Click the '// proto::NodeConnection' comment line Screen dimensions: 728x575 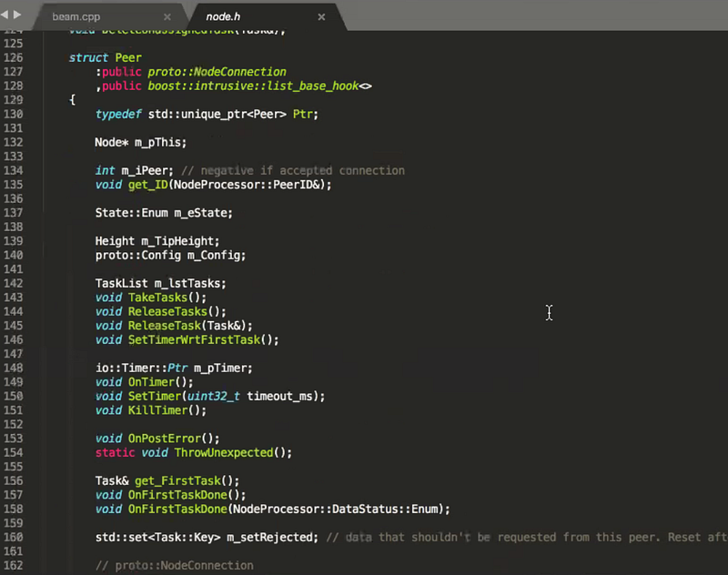[174, 565]
